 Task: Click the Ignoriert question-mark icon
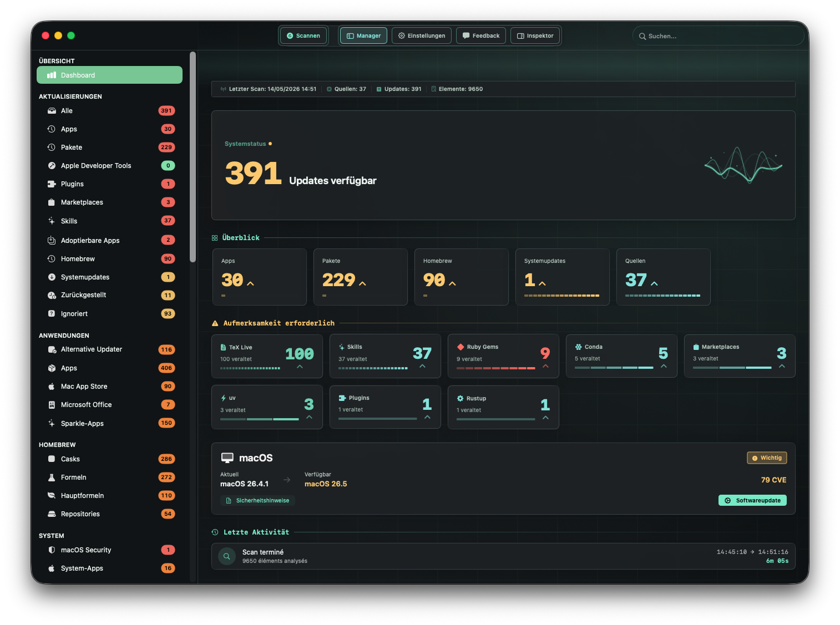click(52, 314)
